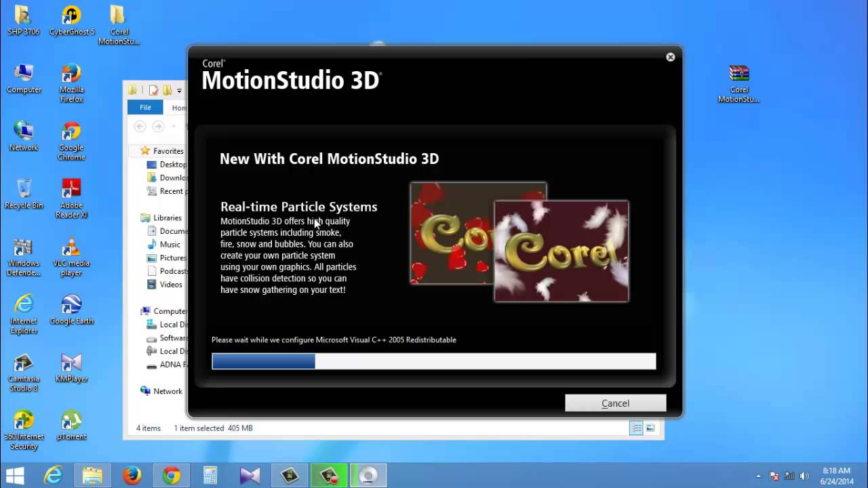868x488 pixels.
Task: Open the File tab in Explorer
Action: 145,108
